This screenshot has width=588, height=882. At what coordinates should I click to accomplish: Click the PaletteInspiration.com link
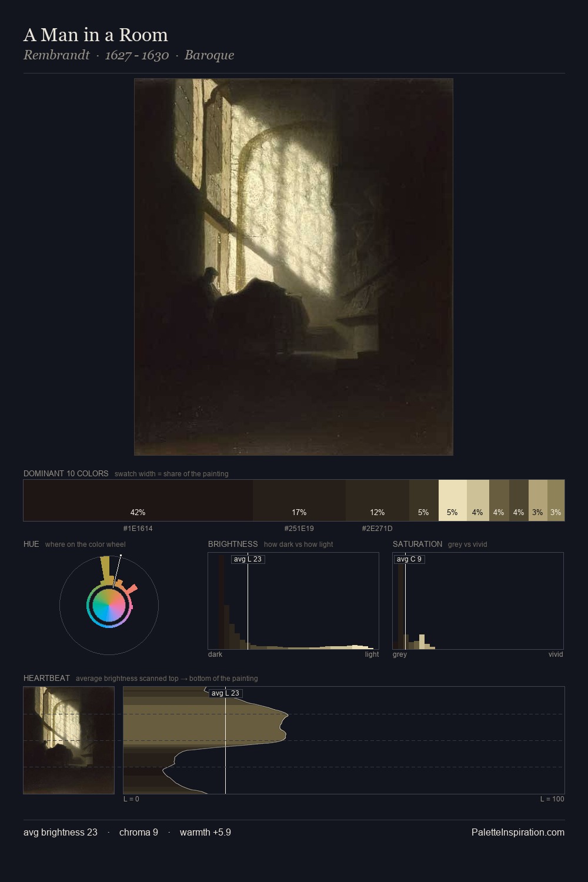pyautogui.click(x=518, y=832)
